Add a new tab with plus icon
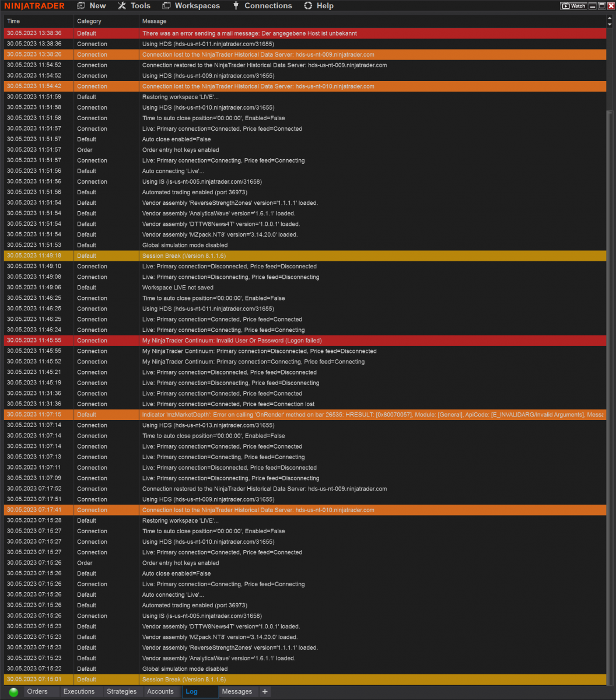Screen dimensions: 616x700 (265, 692)
